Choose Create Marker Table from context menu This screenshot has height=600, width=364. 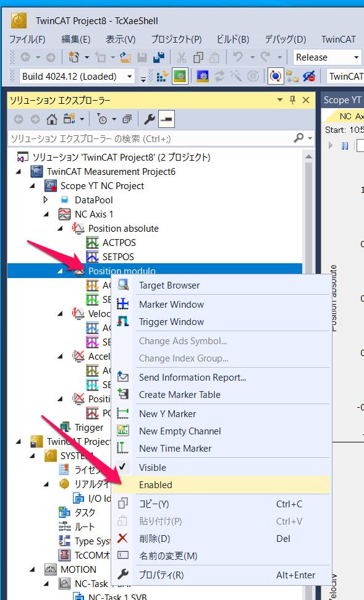(x=222, y=394)
